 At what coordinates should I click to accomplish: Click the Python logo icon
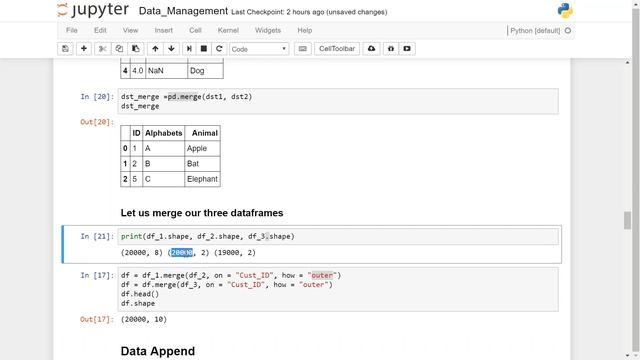[565, 10]
